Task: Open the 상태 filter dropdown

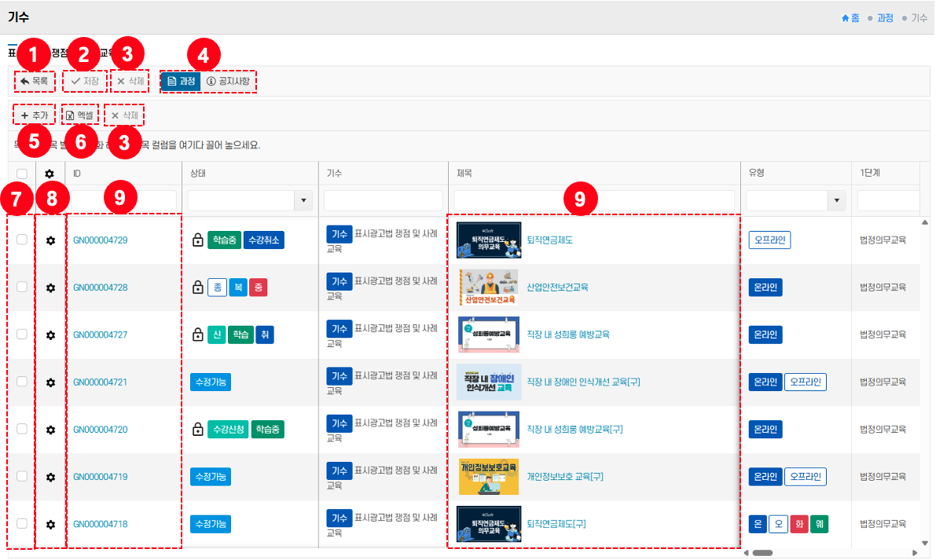Action: (303, 201)
